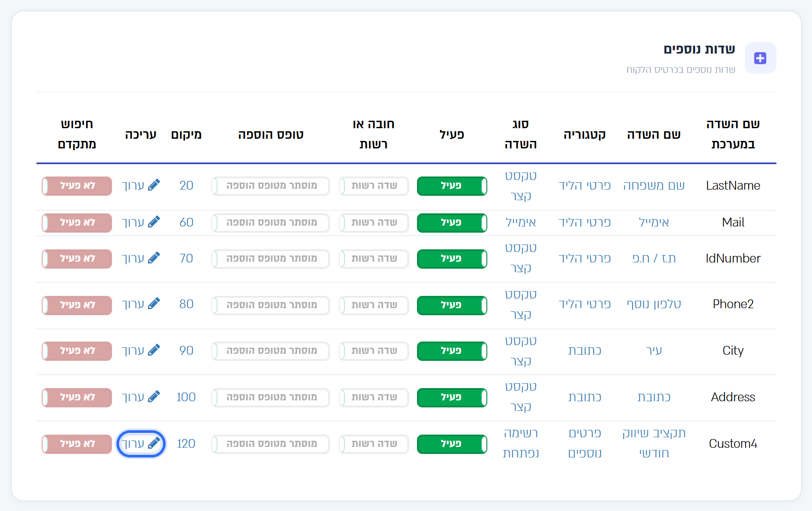
Task: Click the "LastName" system name cell
Action: tap(733, 186)
